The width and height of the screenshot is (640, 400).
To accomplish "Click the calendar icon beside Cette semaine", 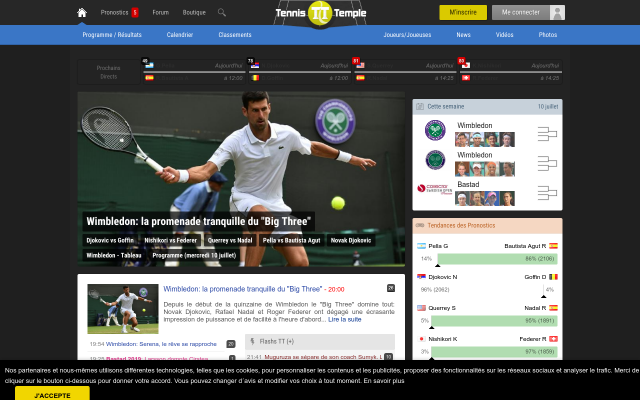I will tap(420, 107).
